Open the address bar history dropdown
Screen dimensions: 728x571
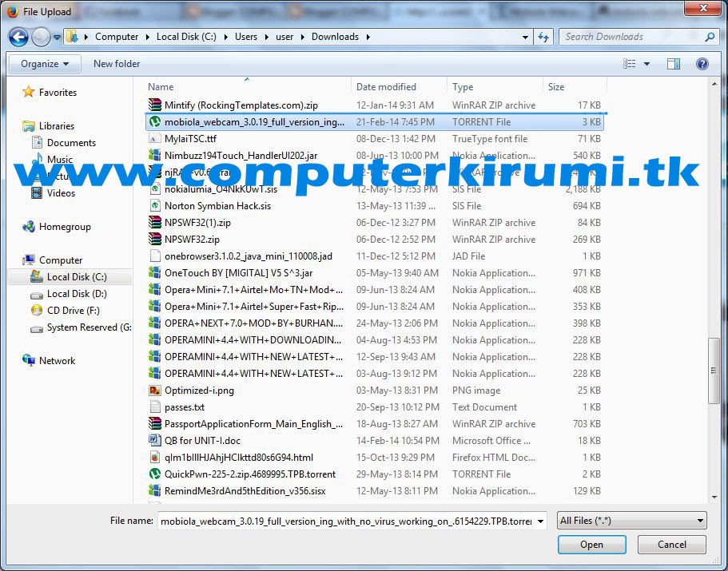tap(525, 37)
